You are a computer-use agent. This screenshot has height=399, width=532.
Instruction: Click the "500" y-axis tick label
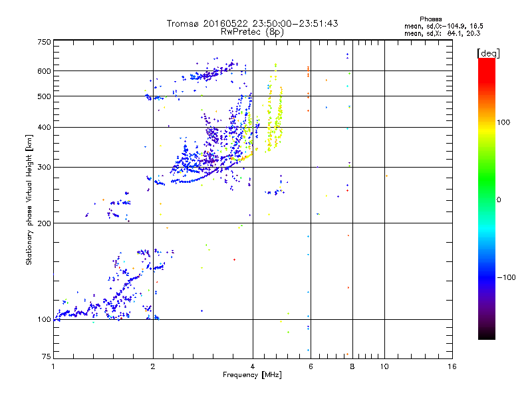44,96
